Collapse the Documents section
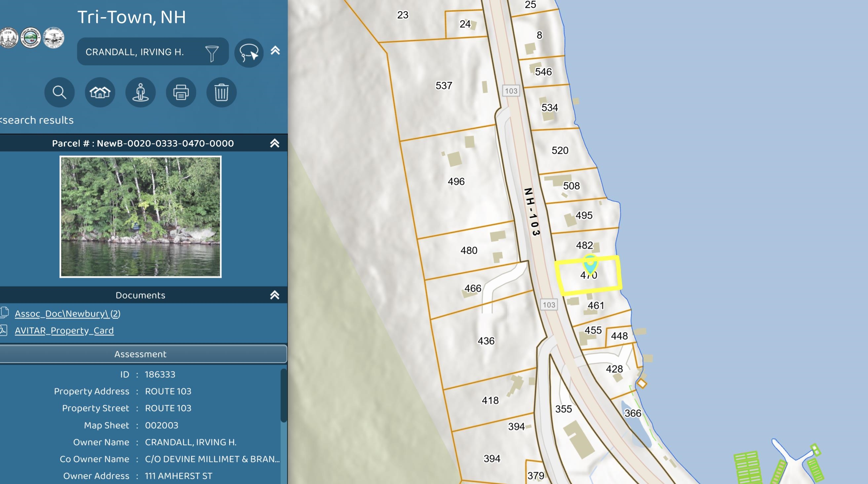Viewport: 868px width, 484px height. [x=275, y=295]
